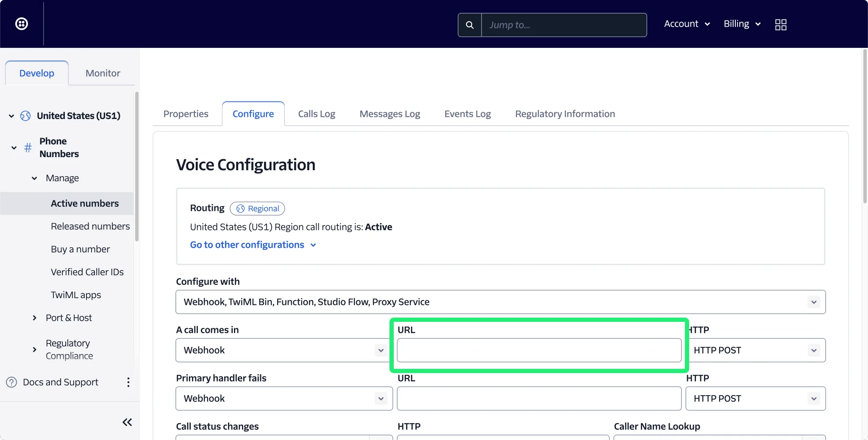
Task: Open the Account dropdown
Action: click(x=686, y=24)
